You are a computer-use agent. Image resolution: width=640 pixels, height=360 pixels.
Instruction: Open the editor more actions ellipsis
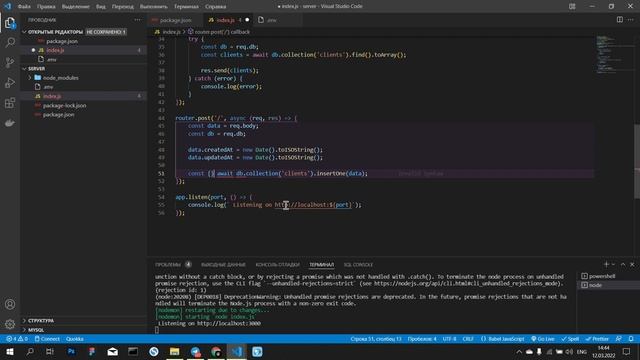pyautogui.click(x=631, y=20)
